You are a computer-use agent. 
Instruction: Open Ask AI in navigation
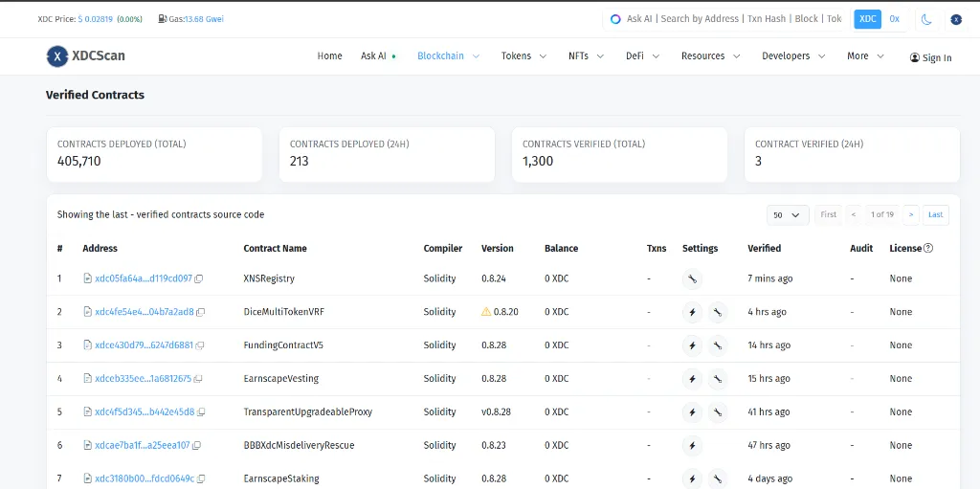click(x=378, y=56)
